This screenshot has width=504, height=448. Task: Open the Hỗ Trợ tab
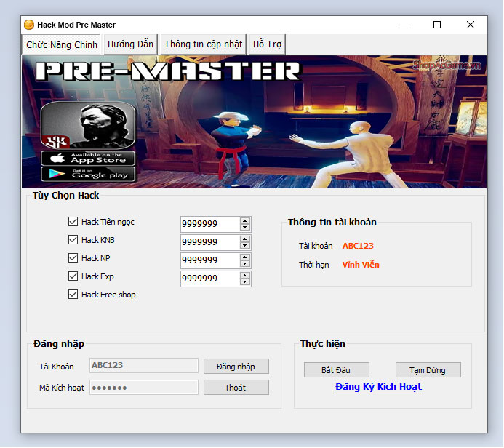point(267,44)
